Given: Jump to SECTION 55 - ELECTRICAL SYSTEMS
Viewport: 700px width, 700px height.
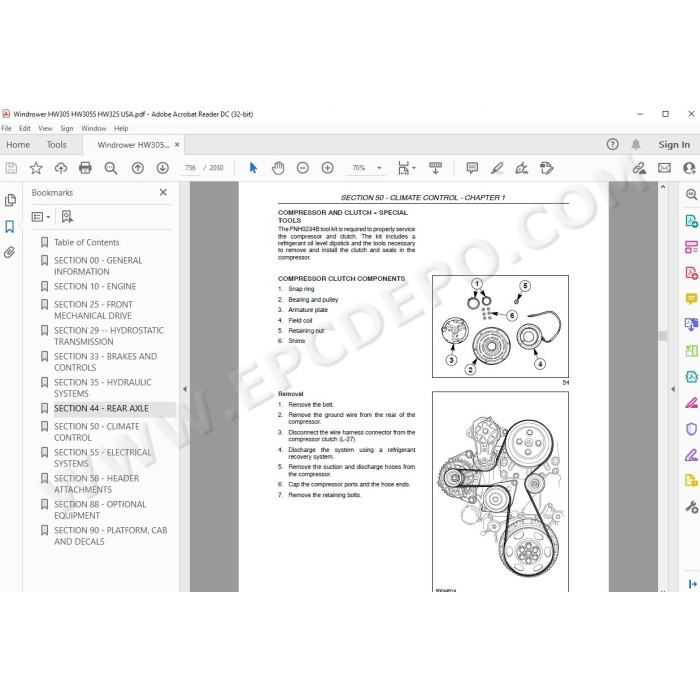Looking at the screenshot, I should tap(103, 458).
